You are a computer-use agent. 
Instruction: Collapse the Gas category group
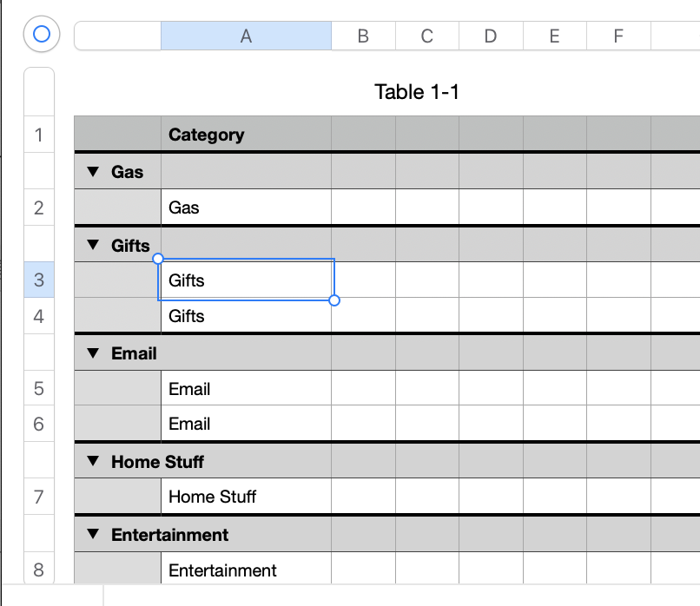pyautogui.click(x=93, y=172)
